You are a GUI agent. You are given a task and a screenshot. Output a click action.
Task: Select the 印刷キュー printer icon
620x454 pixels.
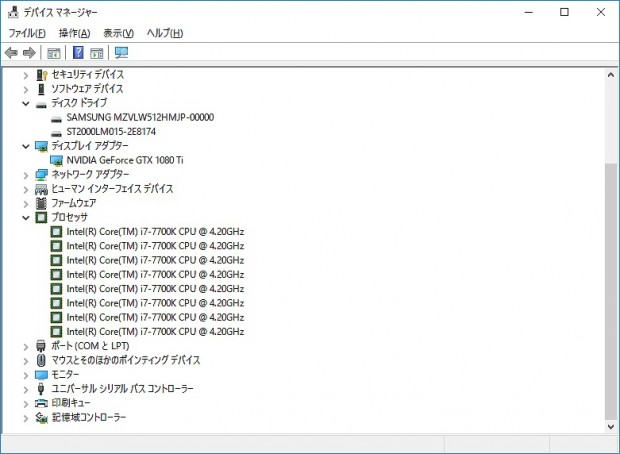[41, 403]
